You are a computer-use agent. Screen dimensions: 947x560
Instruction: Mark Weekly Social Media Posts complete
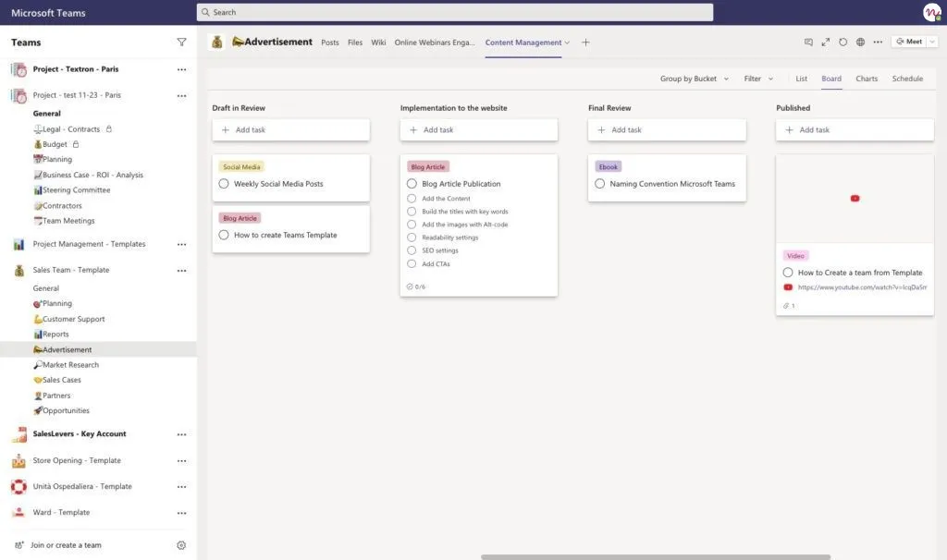pyautogui.click(x=224, y=184)
